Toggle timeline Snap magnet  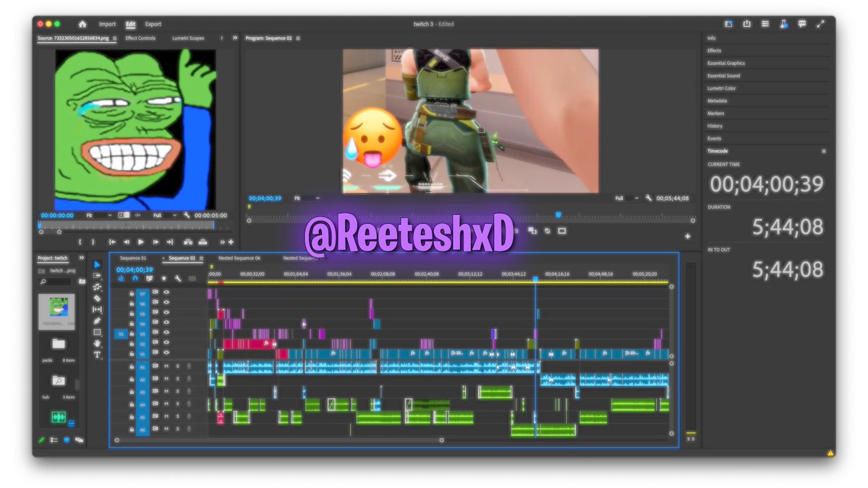[135, 278]
